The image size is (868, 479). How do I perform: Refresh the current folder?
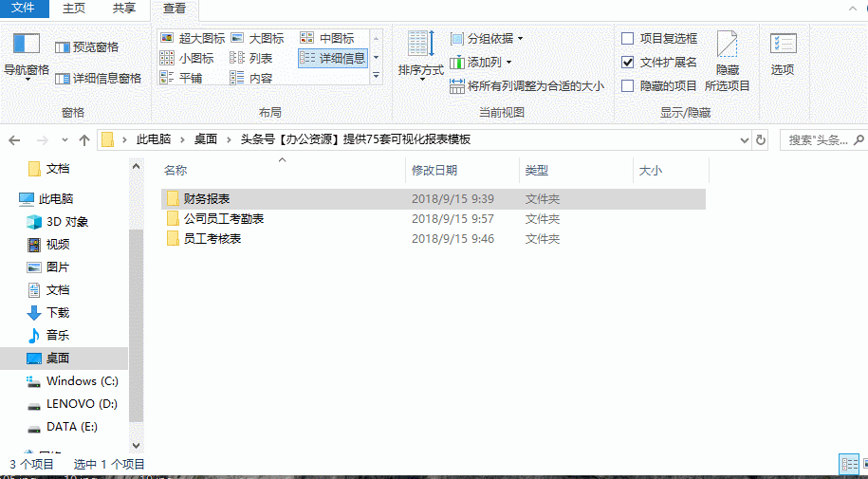coord(761,140)
